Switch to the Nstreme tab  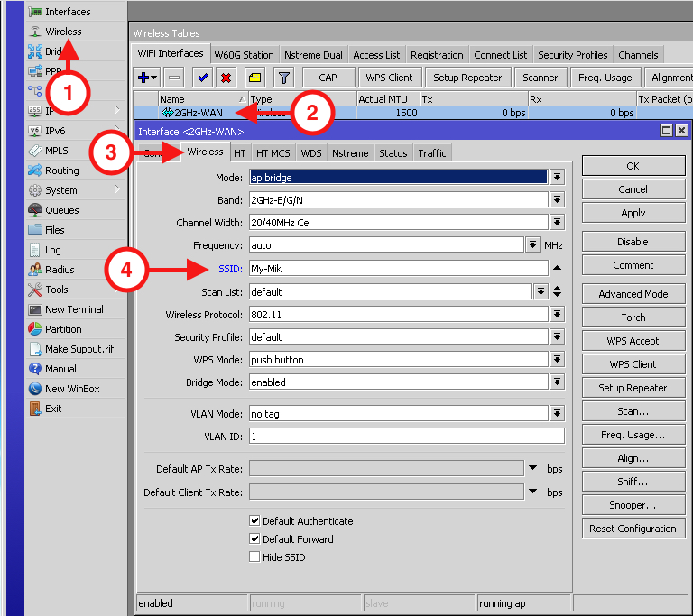[350, 153]
